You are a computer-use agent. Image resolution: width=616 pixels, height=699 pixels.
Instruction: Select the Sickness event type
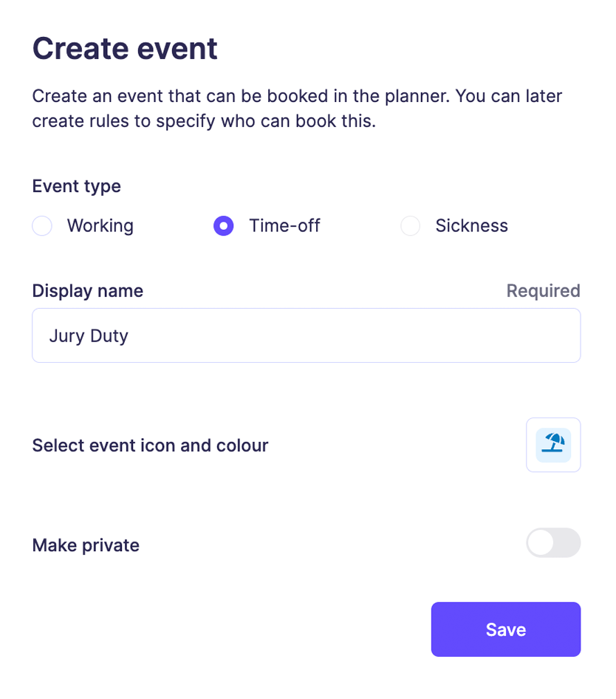(410, 225)
